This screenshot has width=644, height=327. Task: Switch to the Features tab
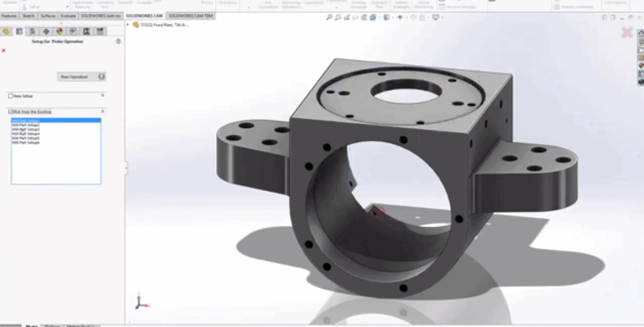point(9,16)
